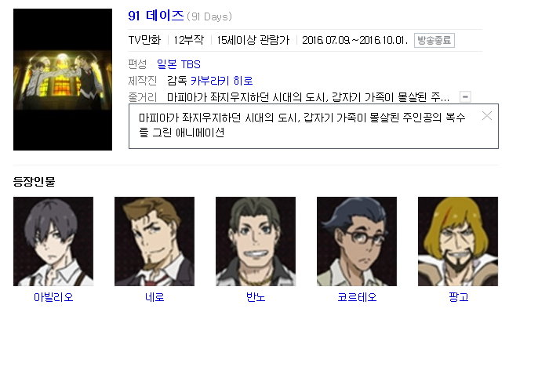Close the expanded synopsis box
The width and height of the screenshot is (549, 392).
[487, 116]
